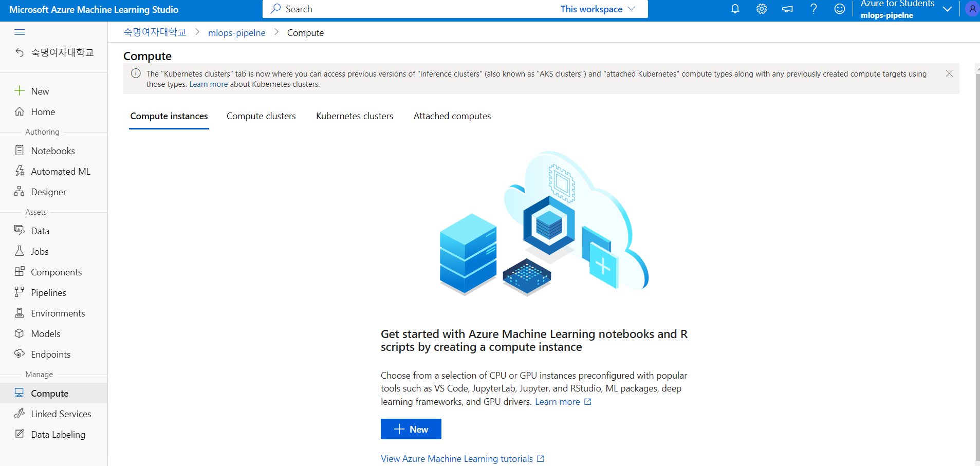
Task: Expand the Azure for Students account selector
Action: click(947, 9)
